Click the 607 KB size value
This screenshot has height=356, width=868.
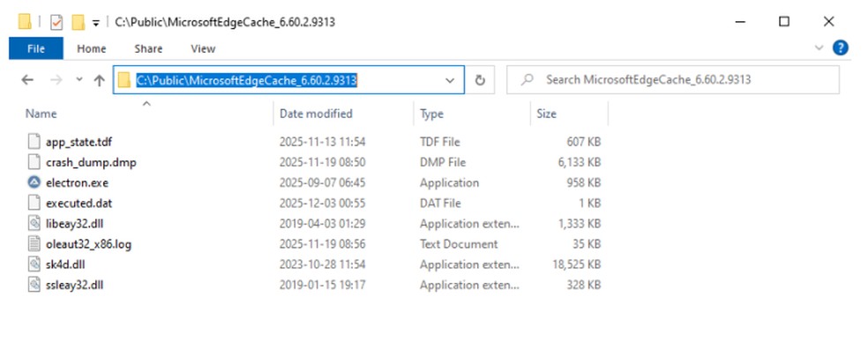click(583, 142)
